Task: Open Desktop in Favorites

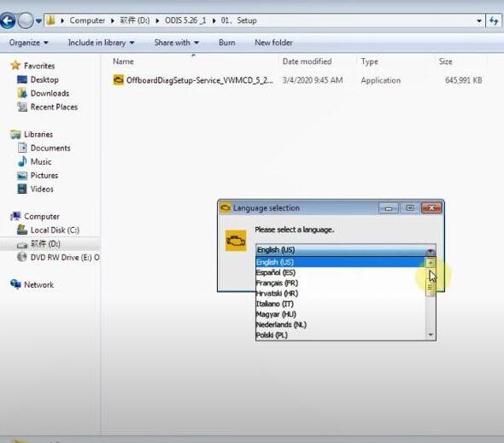Action: coord(44,79)
